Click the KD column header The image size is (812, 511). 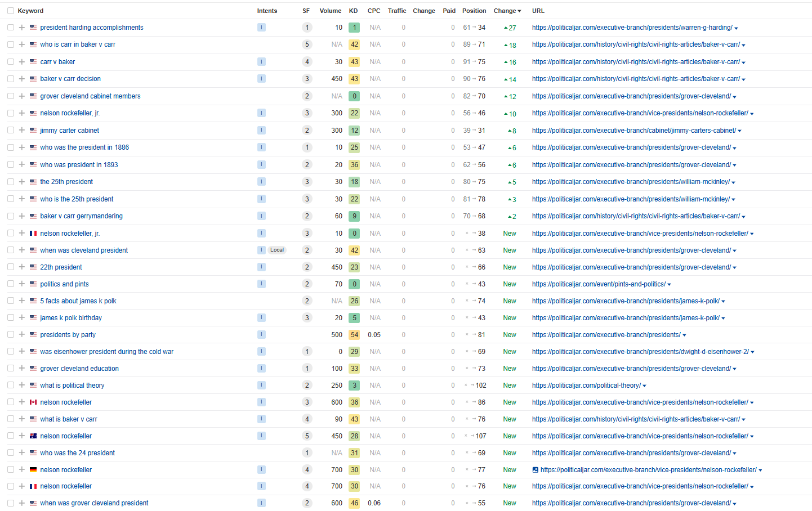point(353,11)
